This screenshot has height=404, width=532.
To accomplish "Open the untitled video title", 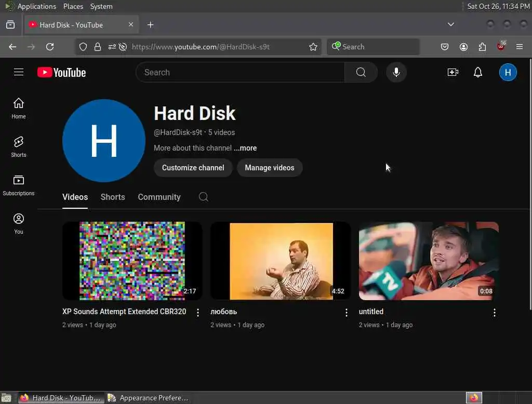I will click(371, 312).
